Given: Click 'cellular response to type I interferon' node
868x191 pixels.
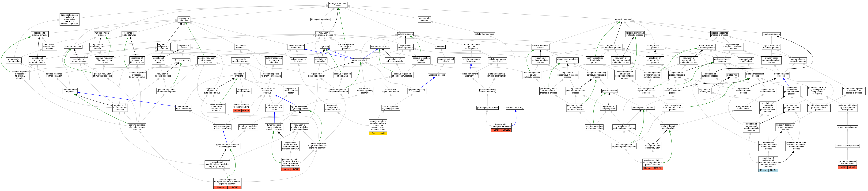Looking at the screenshot, I should point(222,127).
